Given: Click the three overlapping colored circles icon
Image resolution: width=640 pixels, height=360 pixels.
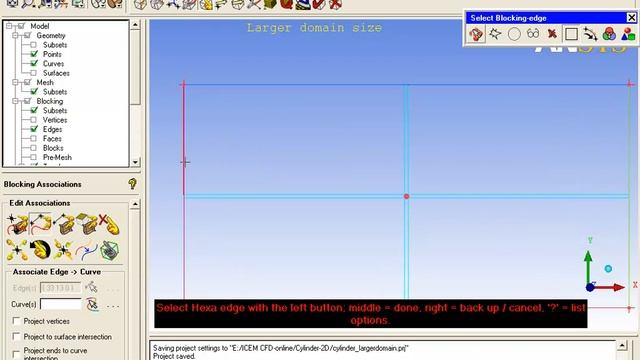Looking at the screenshot, I should 609,34.
